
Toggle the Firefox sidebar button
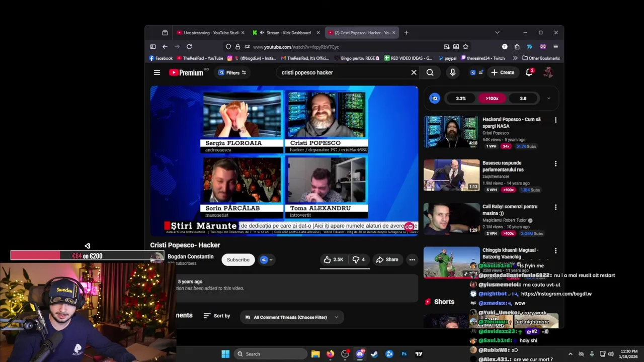[153, 47]
